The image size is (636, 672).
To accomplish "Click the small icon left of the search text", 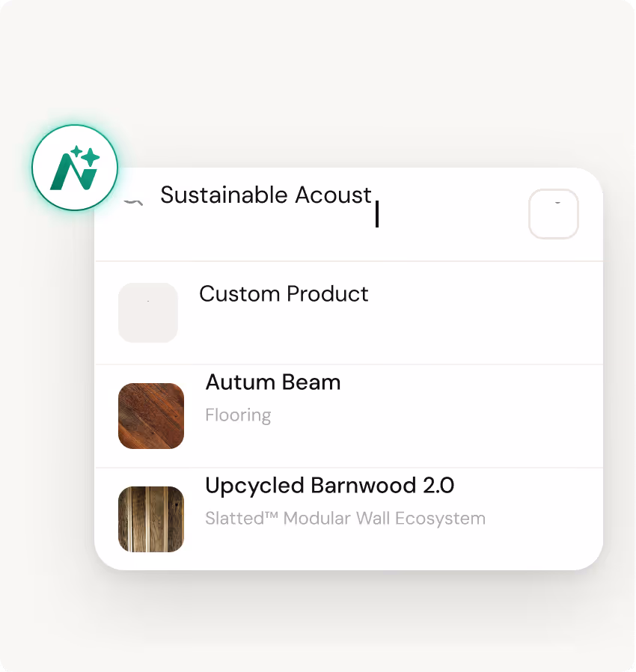I will point(133,202).
